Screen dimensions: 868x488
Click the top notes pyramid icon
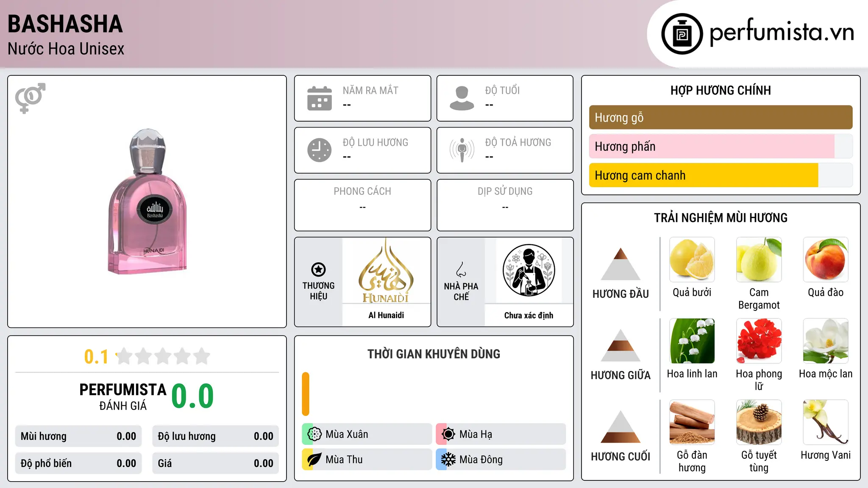620,264
